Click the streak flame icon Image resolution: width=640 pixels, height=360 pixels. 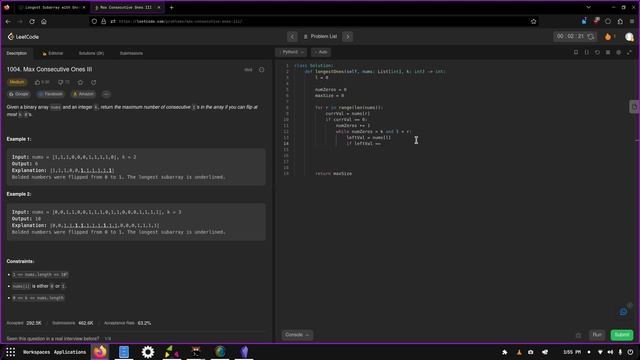tap(608, 37)
